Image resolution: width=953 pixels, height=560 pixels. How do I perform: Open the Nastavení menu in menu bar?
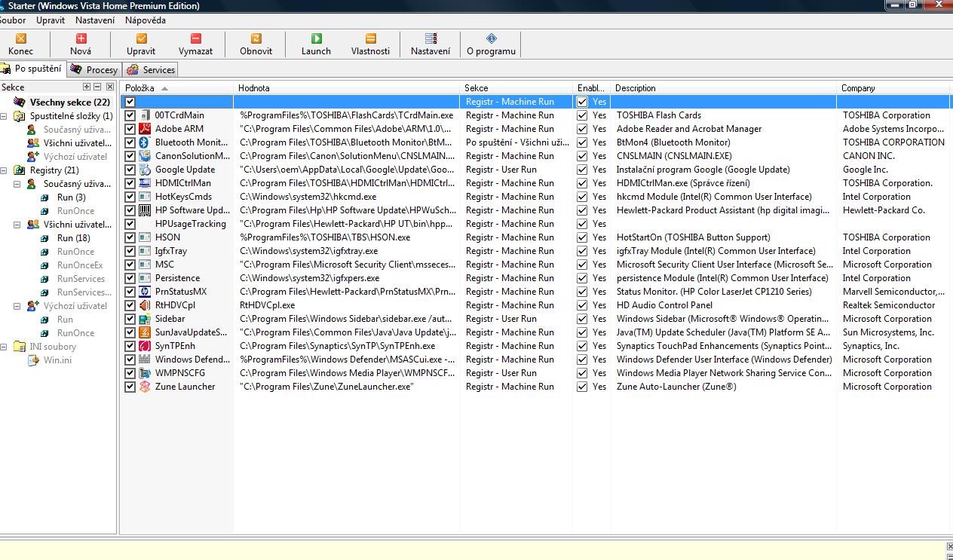pyautogui.click(x=95, y=20)
